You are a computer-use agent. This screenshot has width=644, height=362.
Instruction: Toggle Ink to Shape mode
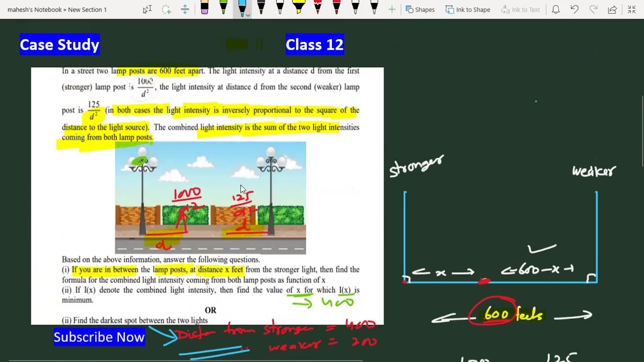(x=468, y=10)
